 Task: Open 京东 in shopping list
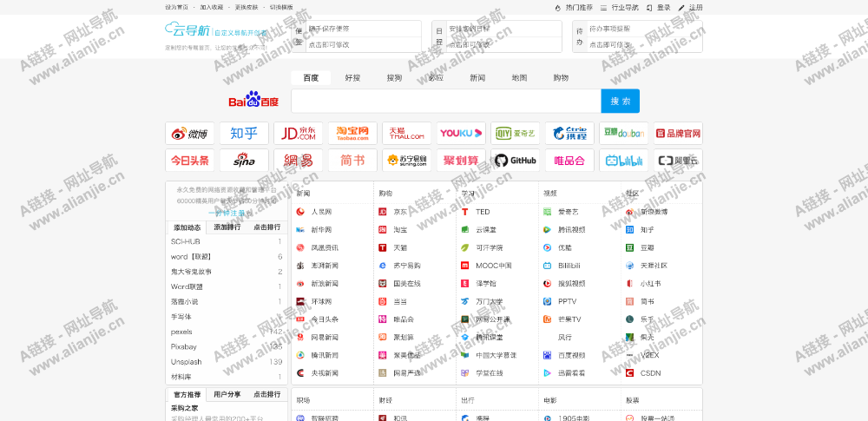[400, 212]
